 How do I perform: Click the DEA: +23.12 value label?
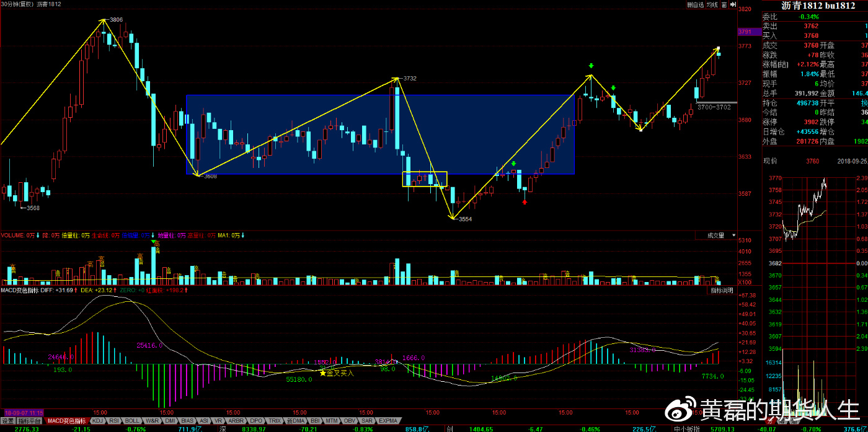coord(97,290)
